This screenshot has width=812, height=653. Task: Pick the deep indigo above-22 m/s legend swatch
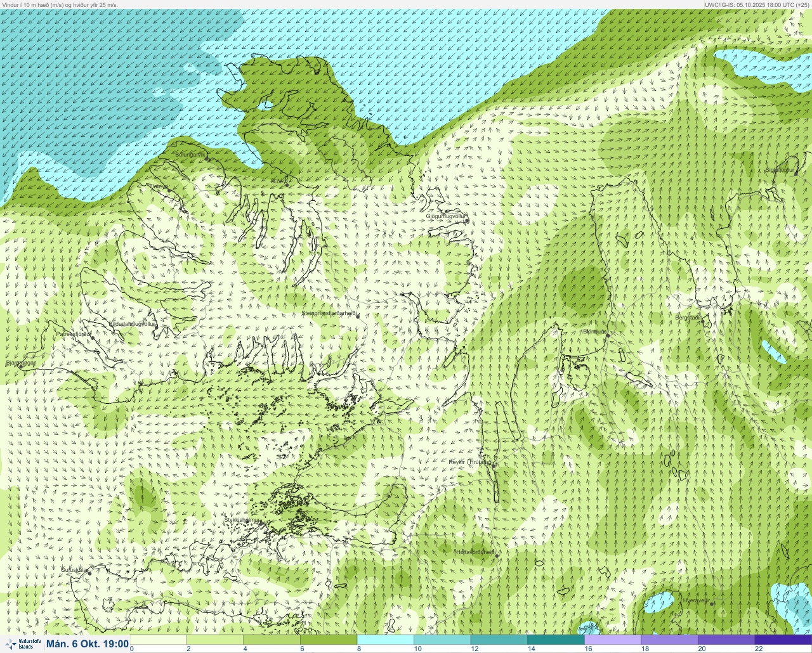tap(783, 640)
